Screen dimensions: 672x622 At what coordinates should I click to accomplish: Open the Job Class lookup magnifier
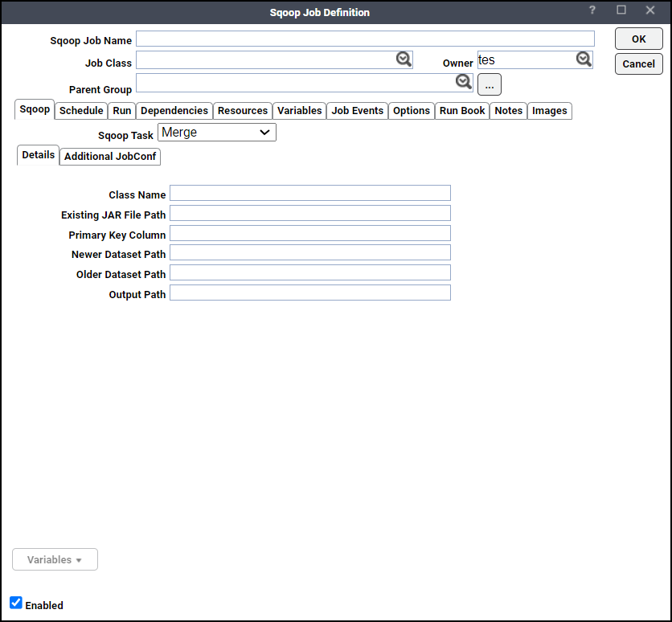[404, 59]
